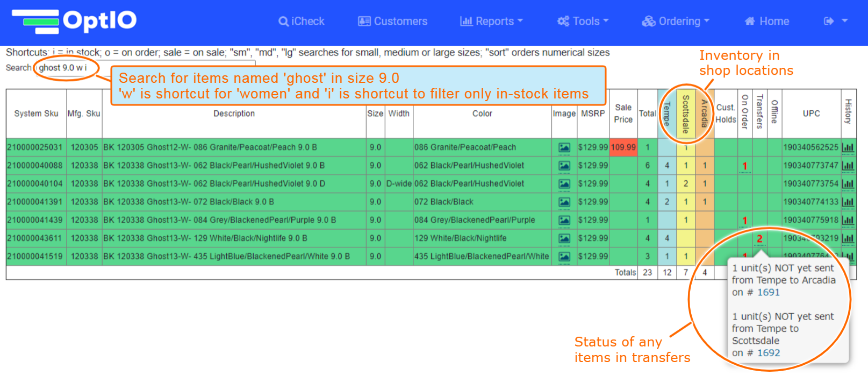Sort by the System Sku column header
The width and height of the screenshot is (868, 375).
(36, 114)
